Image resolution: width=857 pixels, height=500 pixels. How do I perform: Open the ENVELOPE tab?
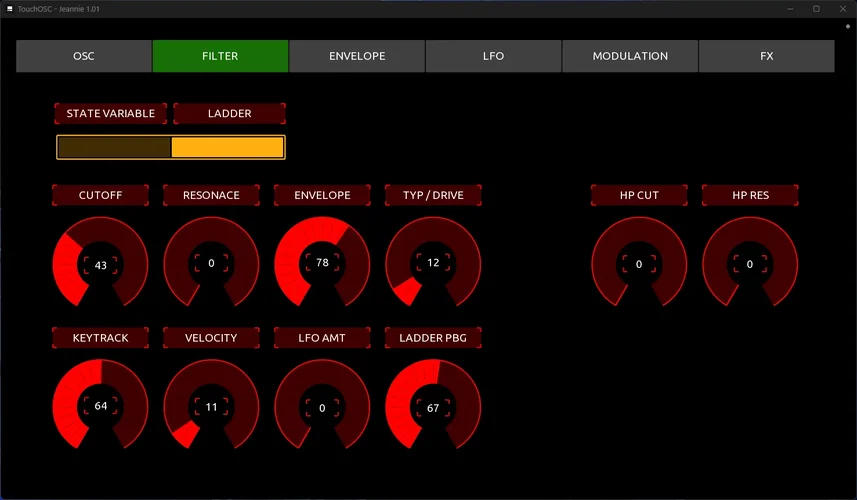click(x=357, y=56)
